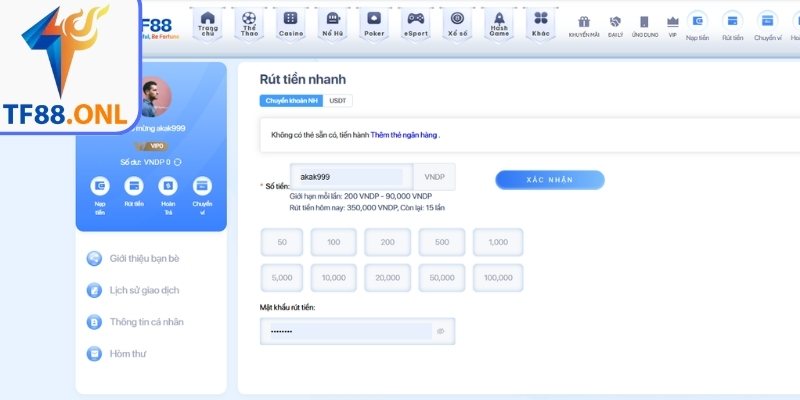Click Nạp tiền in the top header

(697, 26)
